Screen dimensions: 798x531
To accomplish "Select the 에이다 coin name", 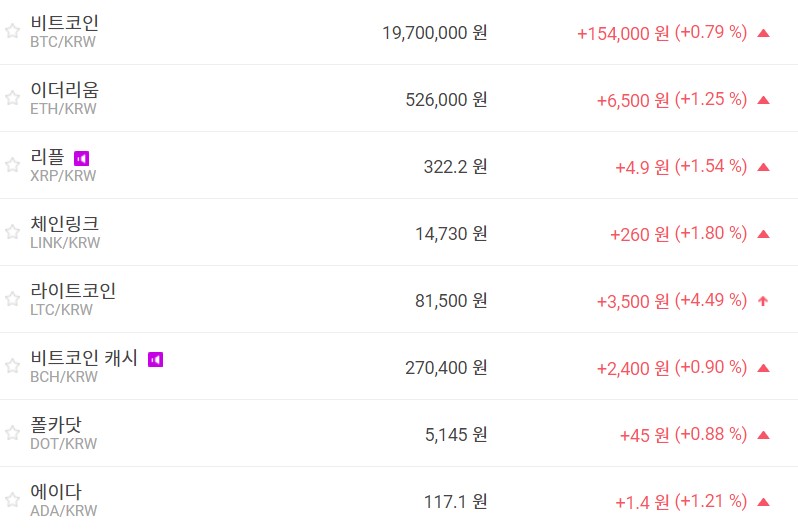I will pos(56,492).
